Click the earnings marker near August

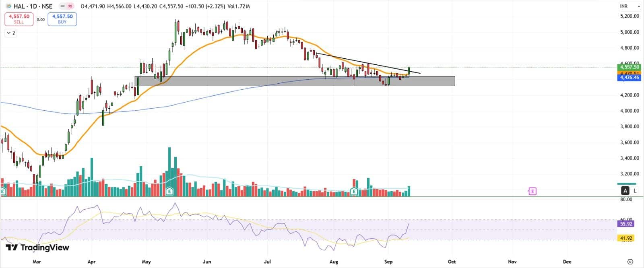coord(354,192)
